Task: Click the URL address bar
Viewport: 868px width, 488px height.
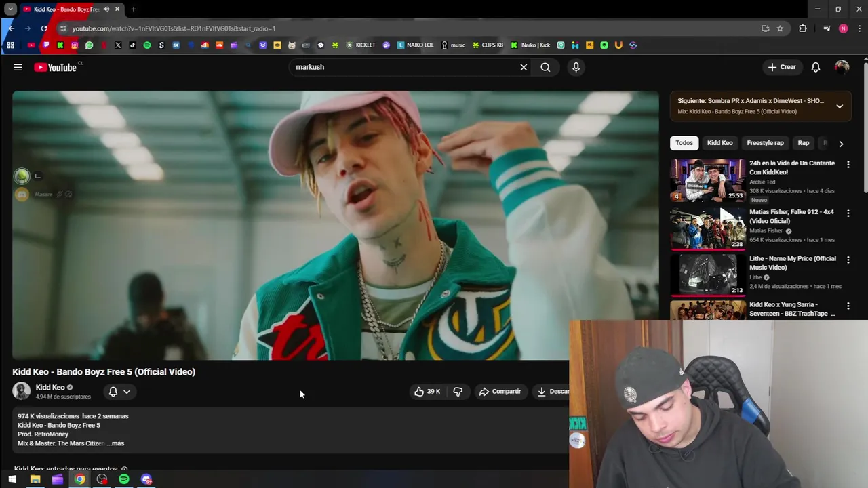Action: coord(407,28)
